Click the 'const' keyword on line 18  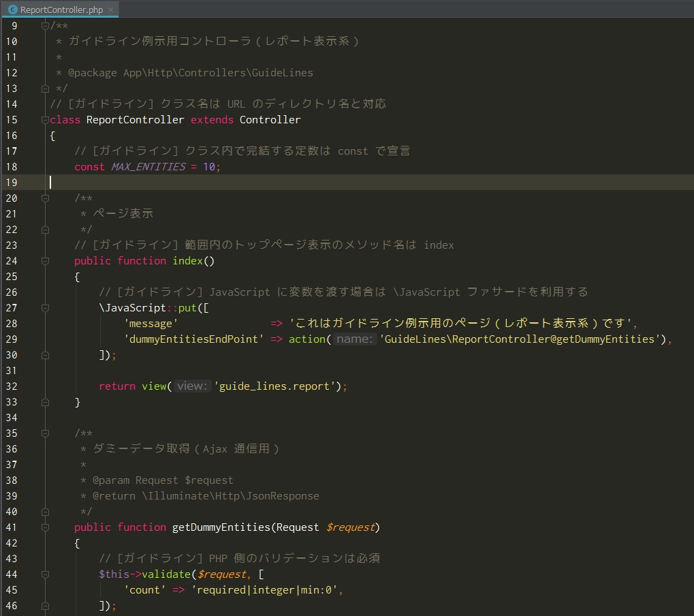[89, 167]
